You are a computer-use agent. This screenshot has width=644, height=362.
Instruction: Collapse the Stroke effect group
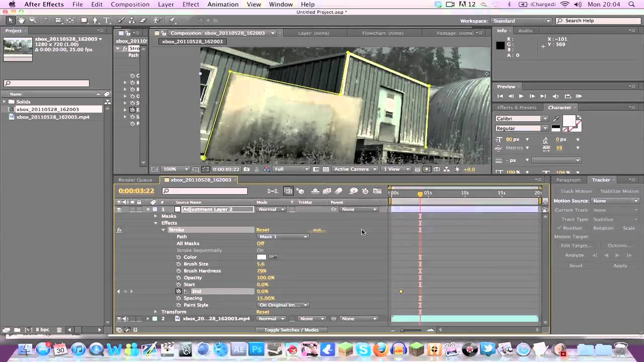point(163,230)
